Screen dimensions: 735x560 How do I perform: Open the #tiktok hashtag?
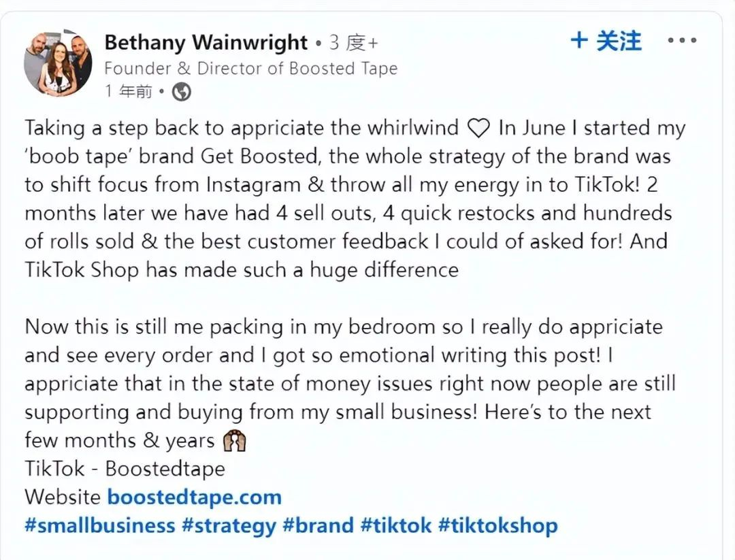pyautogui.click(x=396, y=525)
